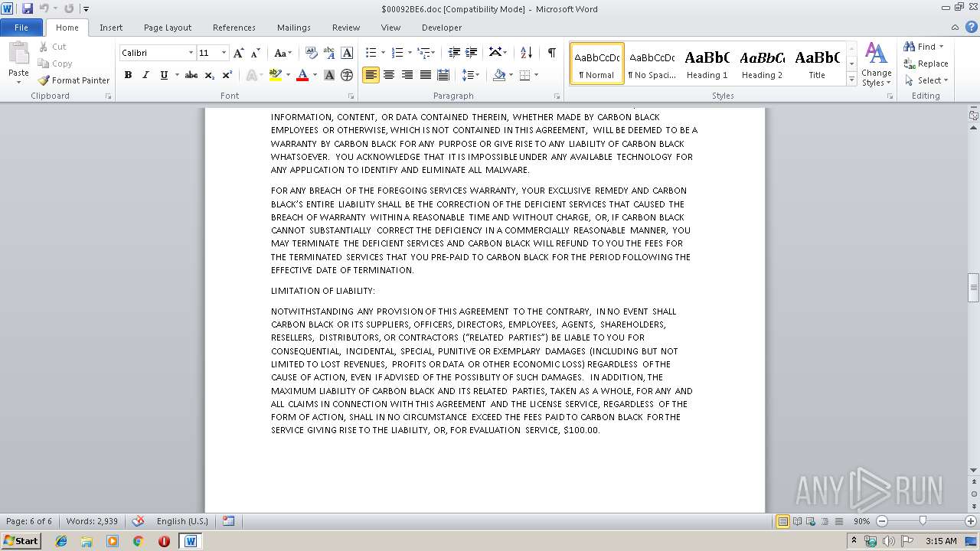Apply the Title style
The width and height of the screenshot is (980, 551).
[x=817, y=64]
